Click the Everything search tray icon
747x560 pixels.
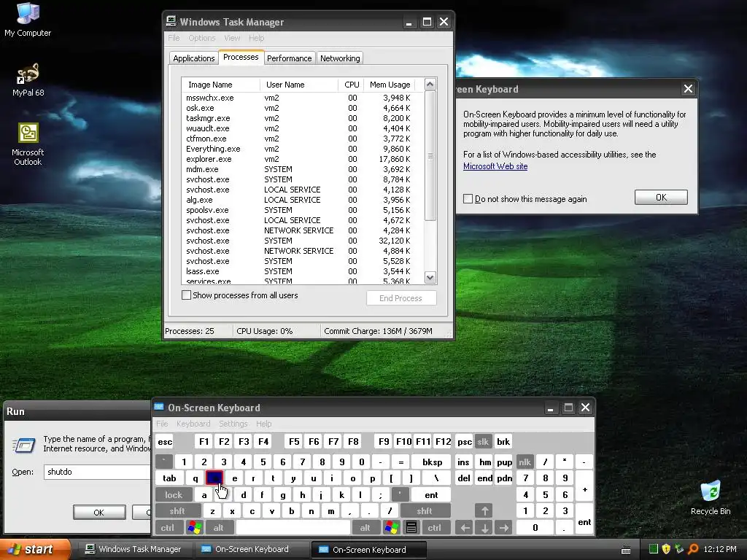(693, 549)
